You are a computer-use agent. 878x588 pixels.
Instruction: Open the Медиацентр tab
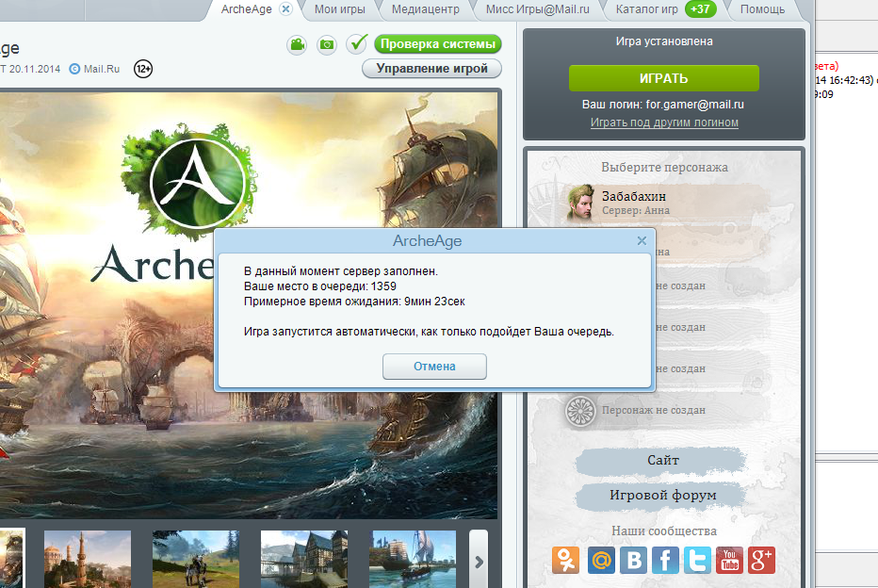[x=425, y=9]
